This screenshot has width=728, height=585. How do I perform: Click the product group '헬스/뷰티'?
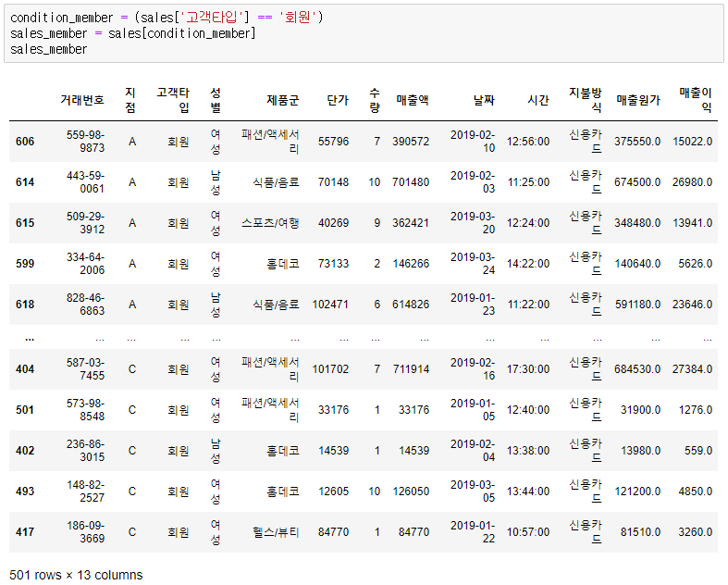coord(276,532)
